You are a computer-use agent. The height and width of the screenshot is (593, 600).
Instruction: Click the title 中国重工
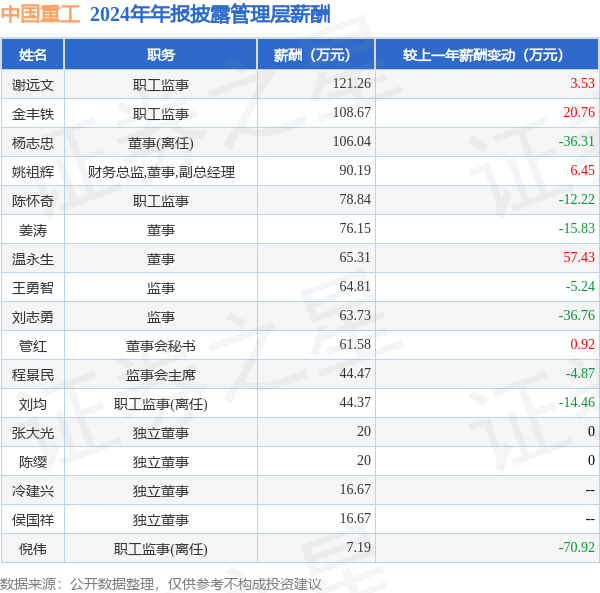[x=41, y=14]
